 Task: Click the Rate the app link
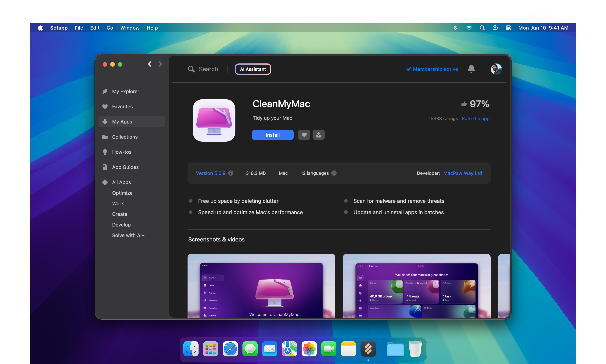click(475, 119)
